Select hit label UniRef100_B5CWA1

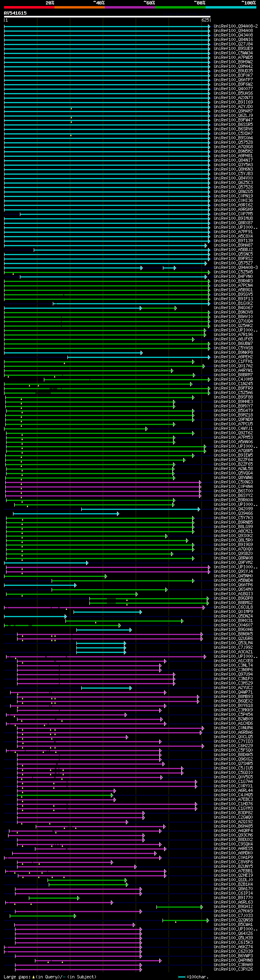(x=233, y=924)
